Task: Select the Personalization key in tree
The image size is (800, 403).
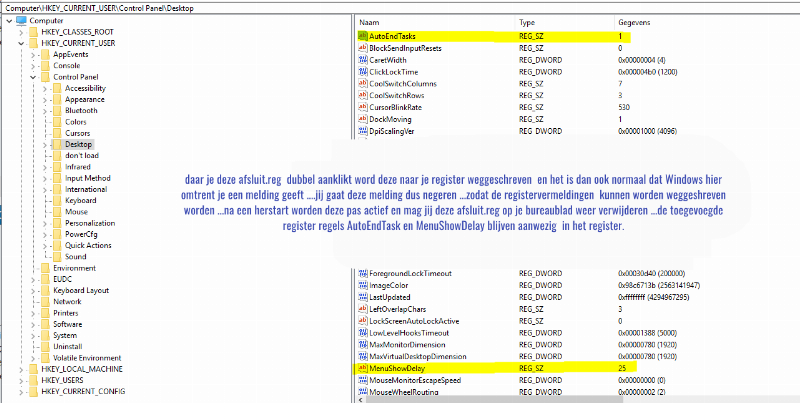Action: pyautogui.click(x=90, y=223)
